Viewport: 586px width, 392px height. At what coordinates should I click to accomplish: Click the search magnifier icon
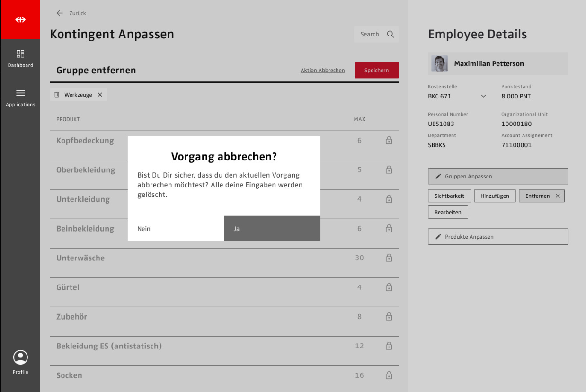point(391,34)
